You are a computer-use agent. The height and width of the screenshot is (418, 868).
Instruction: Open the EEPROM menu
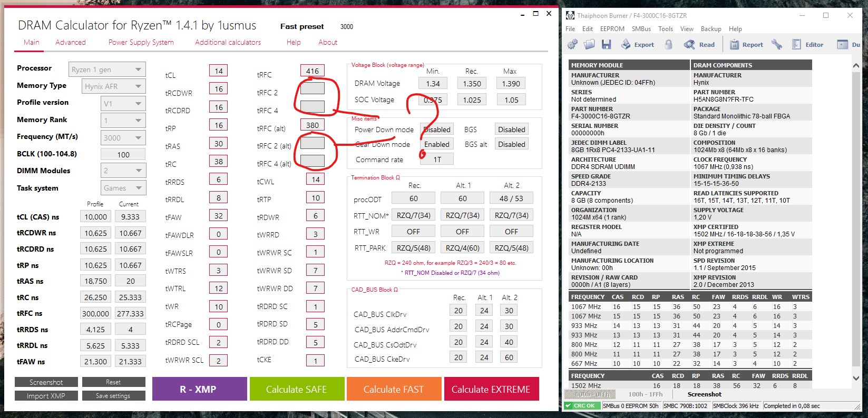click(612, 29)
